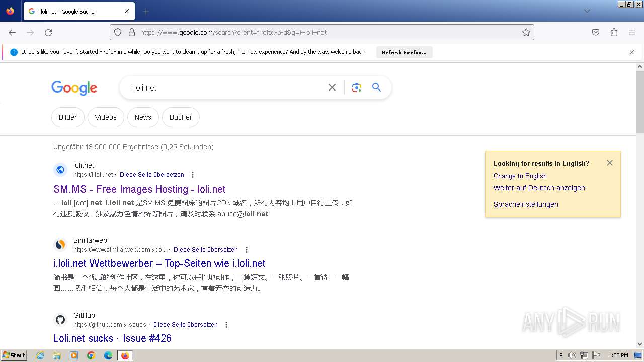Open the SM.MS Free Images Hosting result
Image resolution: width=644 pixels, height=362 pixels.
click(139, 189)
